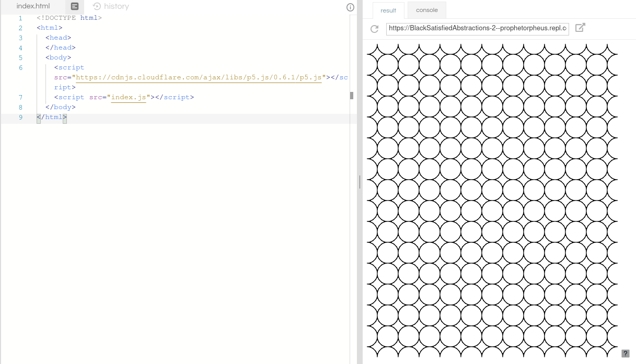The width and height of the screenshot is (636, 364).
Task: Select the result tab
Action: pyautogui.click(x=388, y=10)
